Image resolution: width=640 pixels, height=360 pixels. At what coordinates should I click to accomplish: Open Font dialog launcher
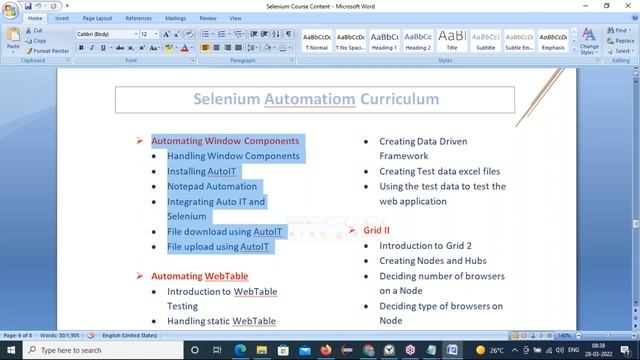click(193, 60)
